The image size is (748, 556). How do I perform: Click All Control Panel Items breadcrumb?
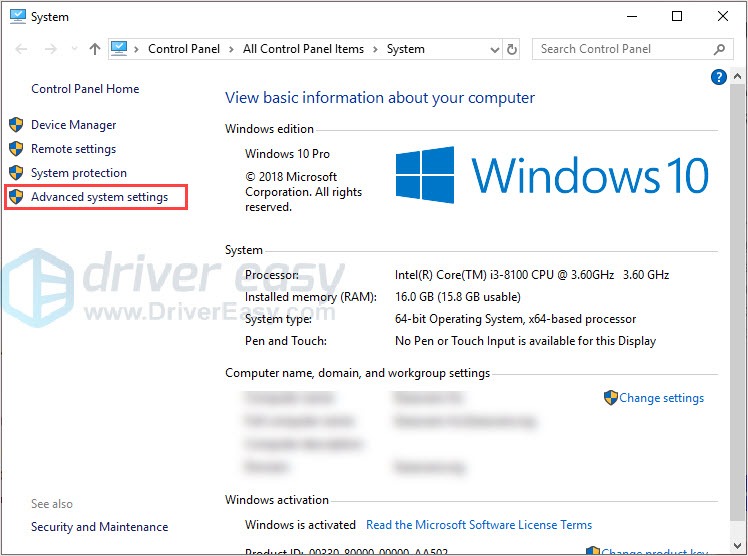point(303,49)
